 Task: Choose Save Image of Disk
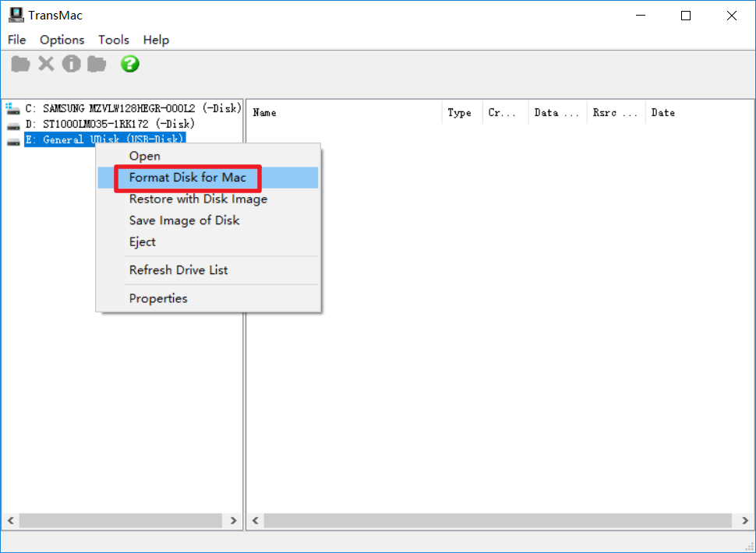184,220
